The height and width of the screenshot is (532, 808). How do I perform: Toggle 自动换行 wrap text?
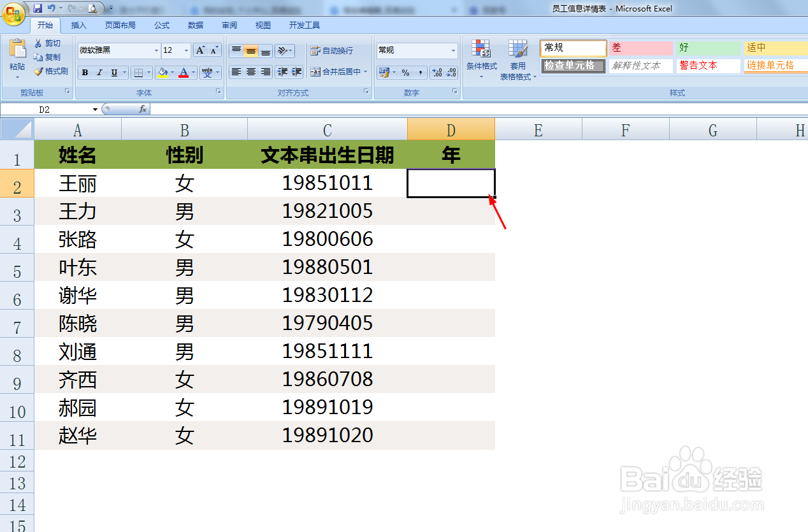click(331, 50)
